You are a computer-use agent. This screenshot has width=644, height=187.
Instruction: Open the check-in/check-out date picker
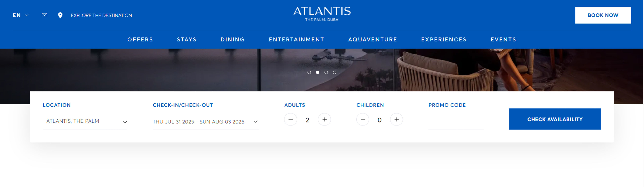(x=205, y=122)
